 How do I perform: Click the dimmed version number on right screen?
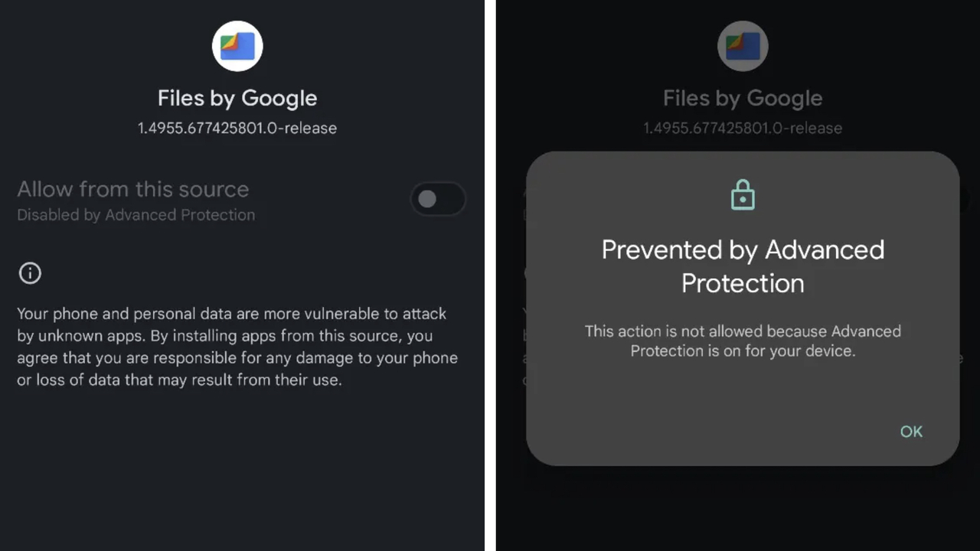[x=743, y=128]
